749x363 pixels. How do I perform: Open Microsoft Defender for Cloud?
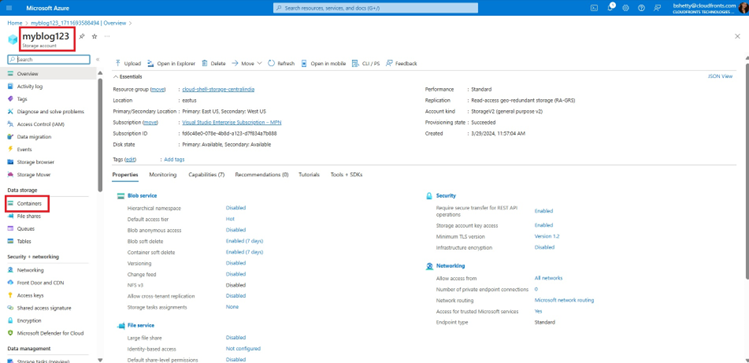click(49, 333)
